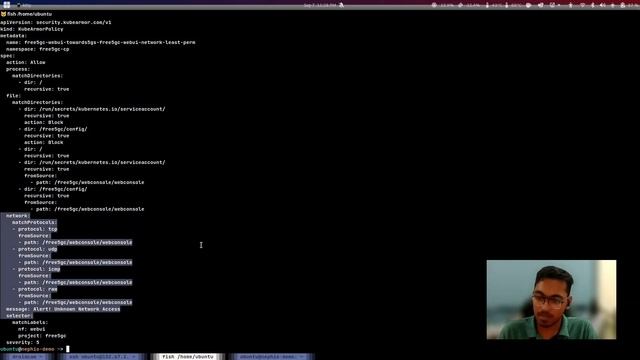Select the kind: KubeArmorPolicy line
The height and width of the screenshot is (360, 640).
point(31,29)
